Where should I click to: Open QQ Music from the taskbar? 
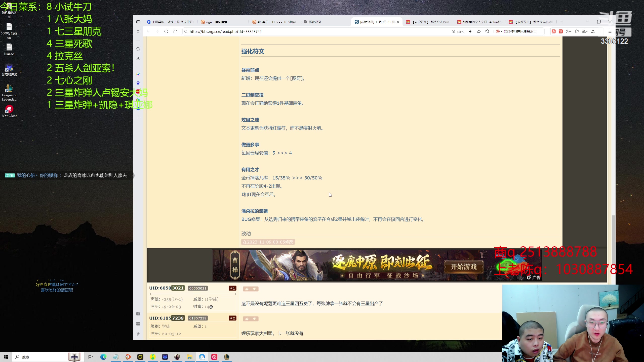pos(153,357)
